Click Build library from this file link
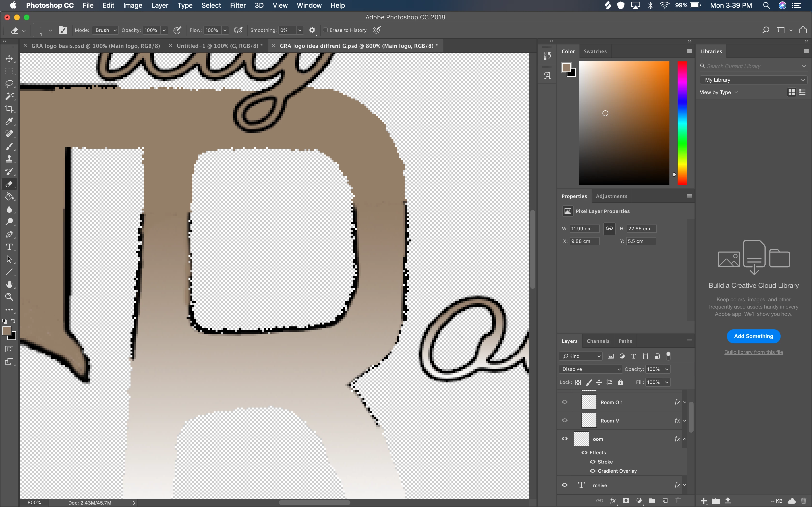This screenshot has height=507, width=812. click(x=753, y=352)
